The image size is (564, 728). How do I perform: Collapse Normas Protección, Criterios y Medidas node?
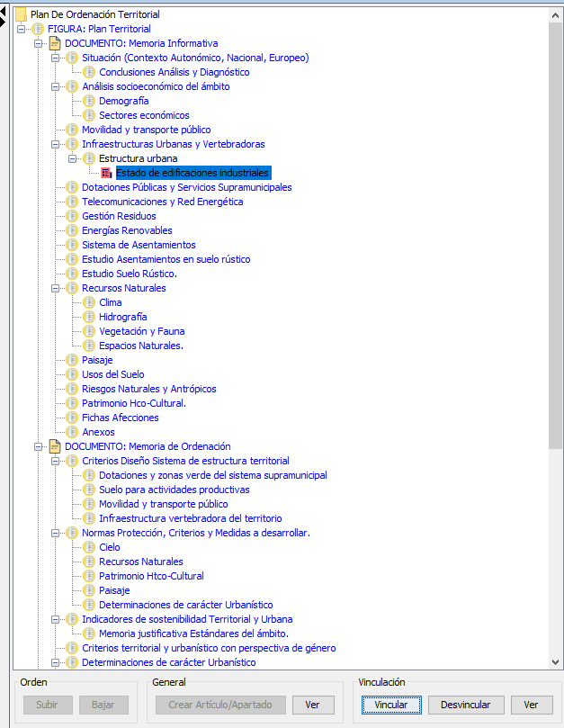click(x=55, y=533)
